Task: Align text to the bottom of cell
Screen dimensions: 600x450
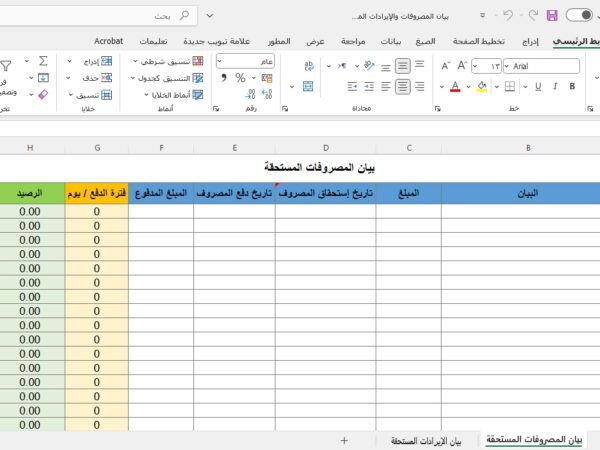Action: [386, 68]
